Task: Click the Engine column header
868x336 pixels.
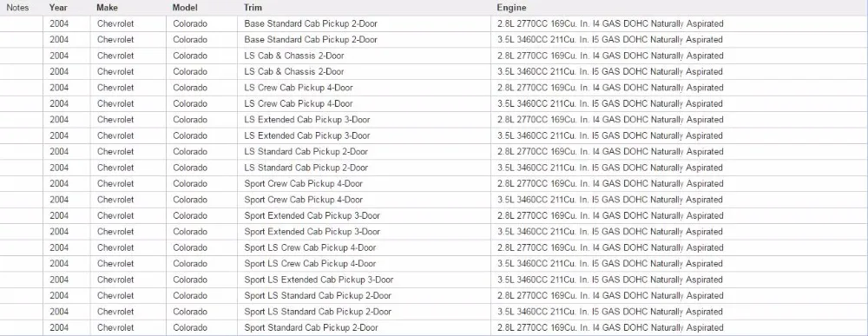Action: [x=511, y=8]
